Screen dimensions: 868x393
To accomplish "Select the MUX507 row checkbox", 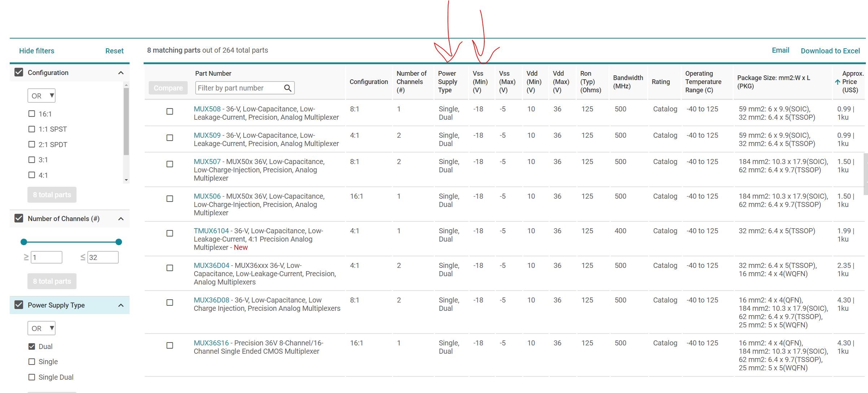I will point(170,164).
